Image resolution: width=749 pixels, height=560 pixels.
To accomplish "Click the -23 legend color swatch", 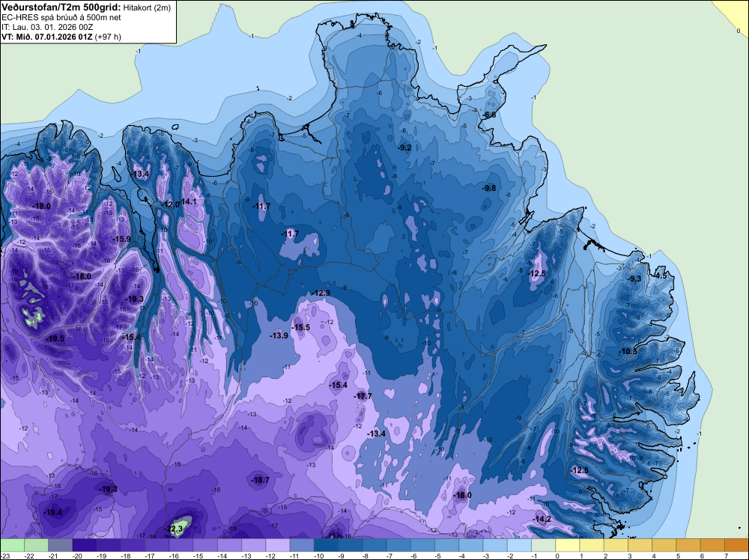I will (x=13, y=545).
